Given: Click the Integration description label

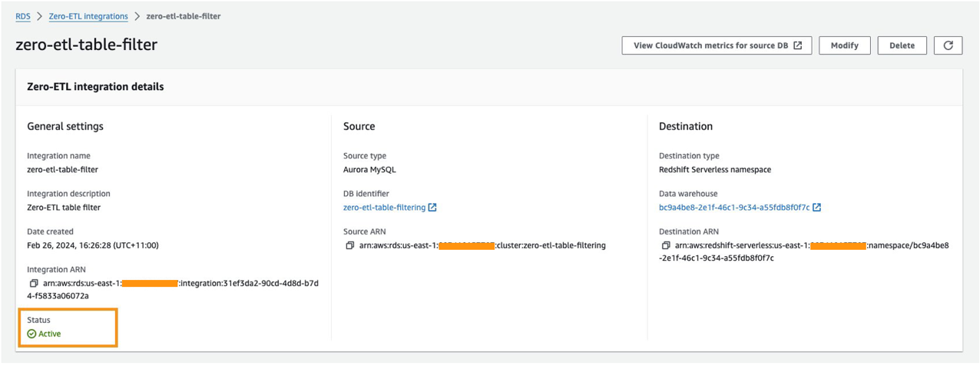Looking at the screenshot, I should coord(68,194).
